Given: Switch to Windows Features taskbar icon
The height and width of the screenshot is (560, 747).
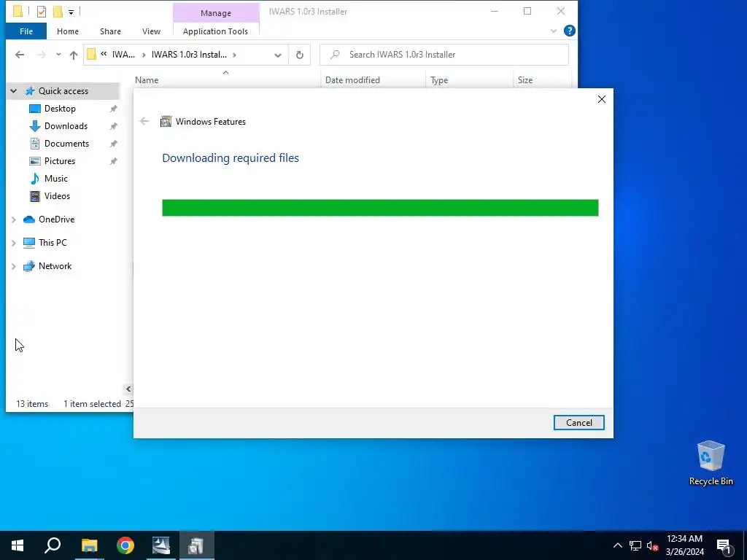Looking at the screenshot, I should click(197, 545).
